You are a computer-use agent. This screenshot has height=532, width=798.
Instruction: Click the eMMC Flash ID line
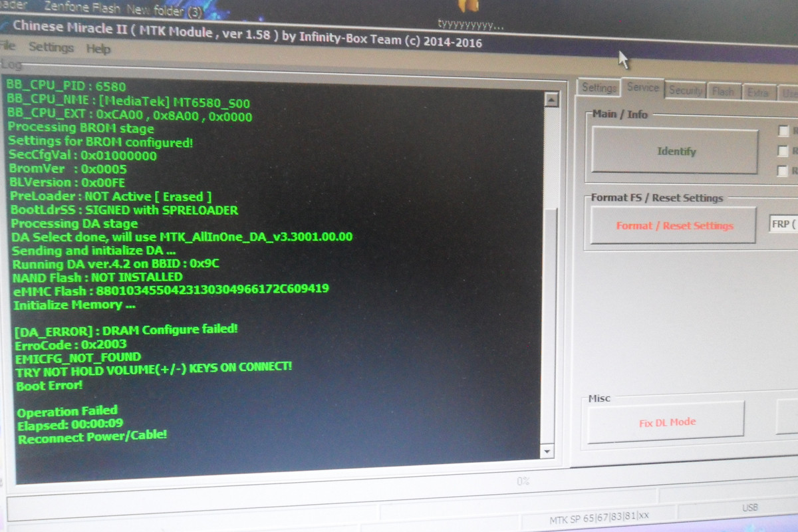click(170, 290)
